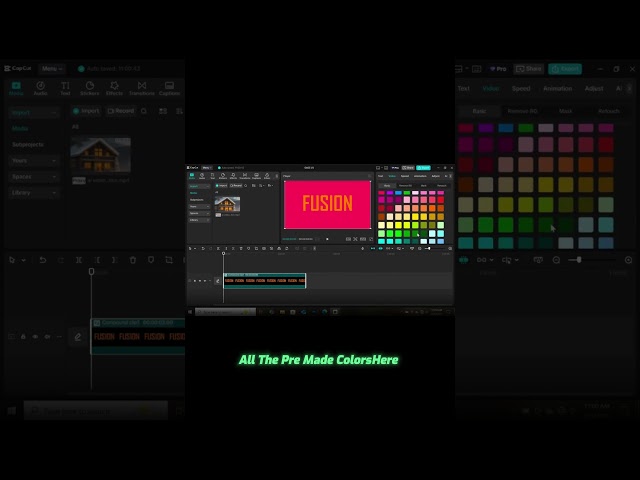Switch to the Video tab in enlarged right panel

pos(491,89)
